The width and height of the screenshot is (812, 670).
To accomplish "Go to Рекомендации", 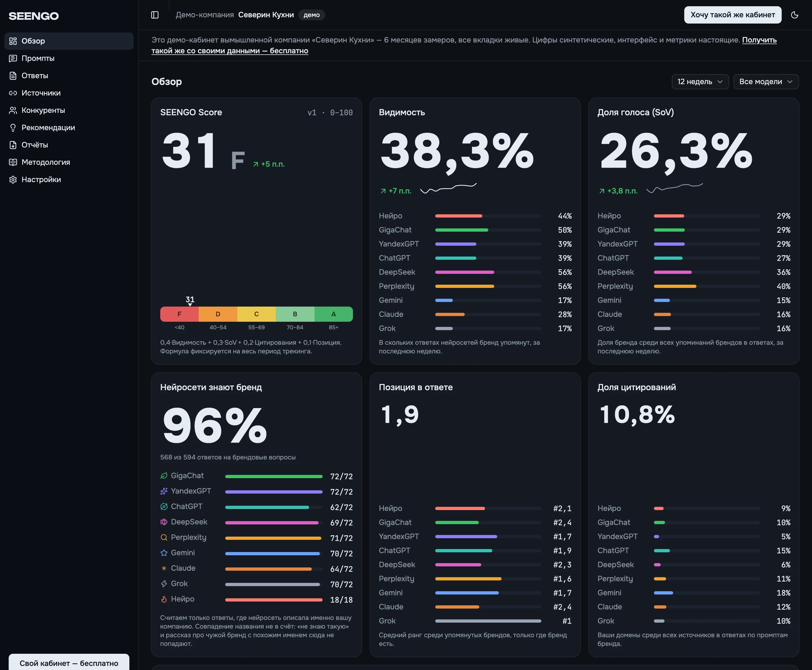I will click(x=69, y=128).
